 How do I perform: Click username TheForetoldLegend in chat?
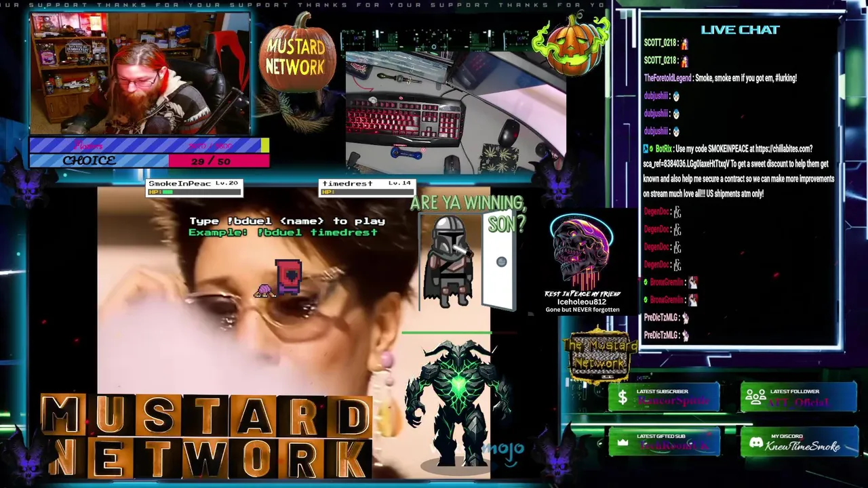(x=667, y=78)
